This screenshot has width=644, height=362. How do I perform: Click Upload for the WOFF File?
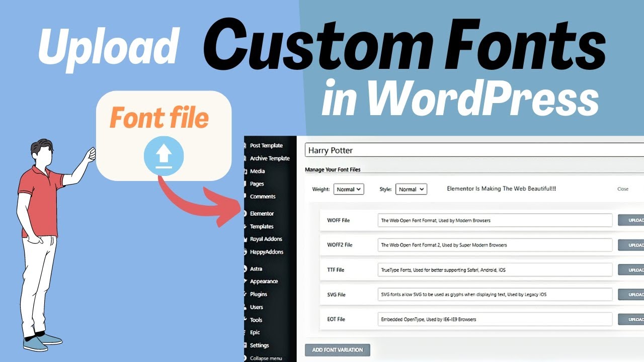click(x=631, y=221)
